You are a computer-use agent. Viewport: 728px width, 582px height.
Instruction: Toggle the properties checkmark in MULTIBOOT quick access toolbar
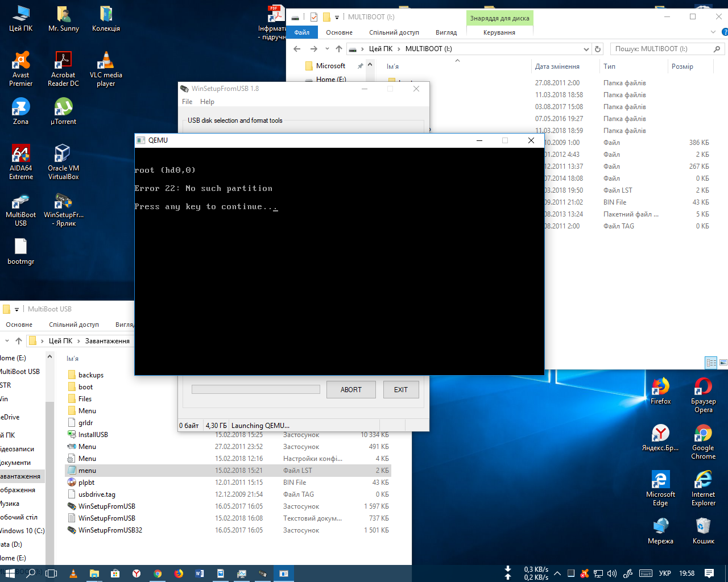pyautogui.click(x=314, y=17)
